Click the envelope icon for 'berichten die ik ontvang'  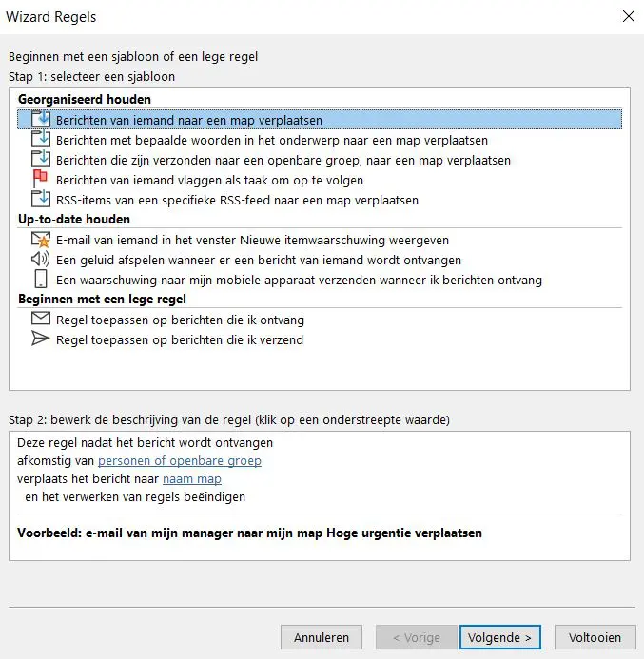click(x=41, y=319)
